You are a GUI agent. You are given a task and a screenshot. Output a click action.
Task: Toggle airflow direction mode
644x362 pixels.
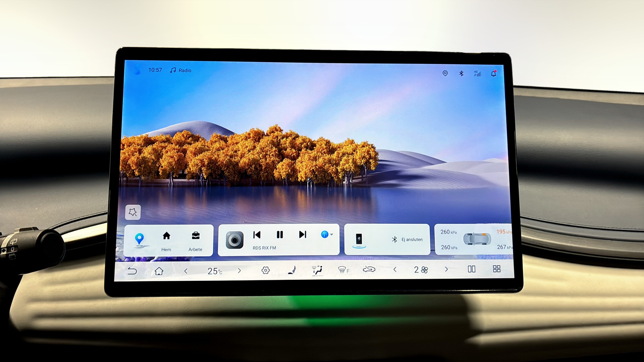pyautogui.click(x=317, y=270)
